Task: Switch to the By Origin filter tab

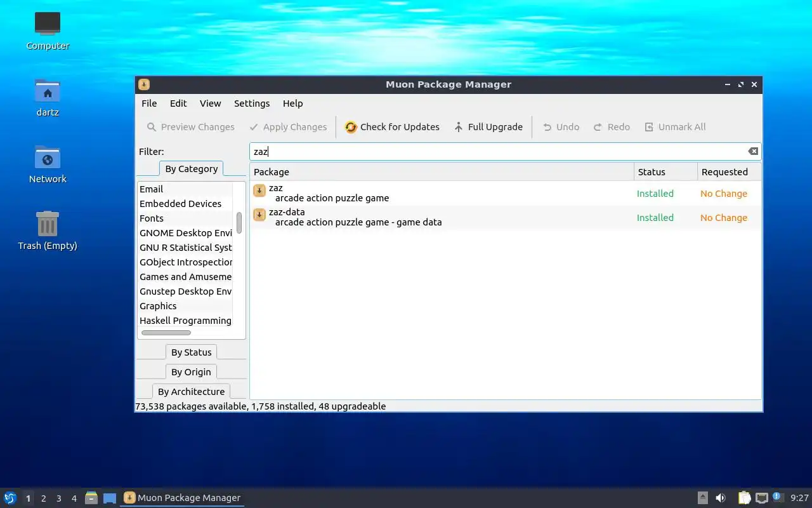Action: [x=191, y=372]
